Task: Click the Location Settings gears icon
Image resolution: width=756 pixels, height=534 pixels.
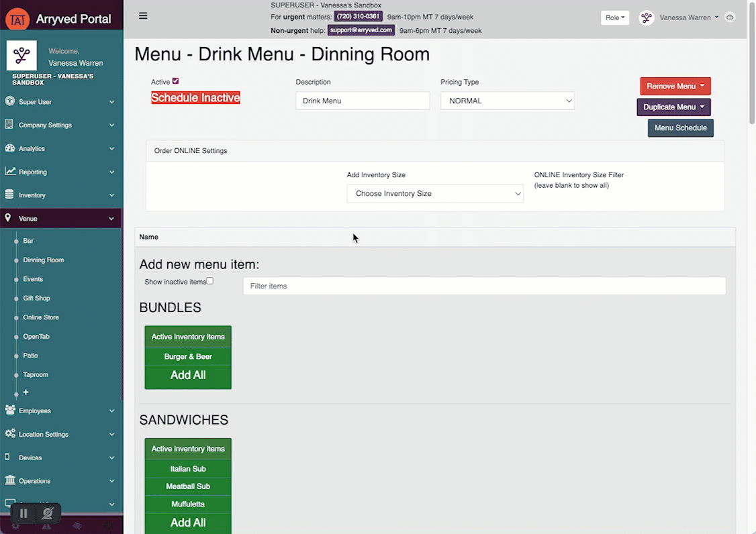Action: (x=9, y=433)
